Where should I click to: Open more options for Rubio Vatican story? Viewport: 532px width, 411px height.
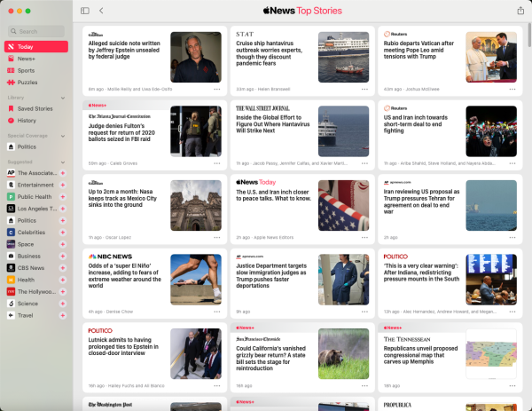[x=512, y=90]
